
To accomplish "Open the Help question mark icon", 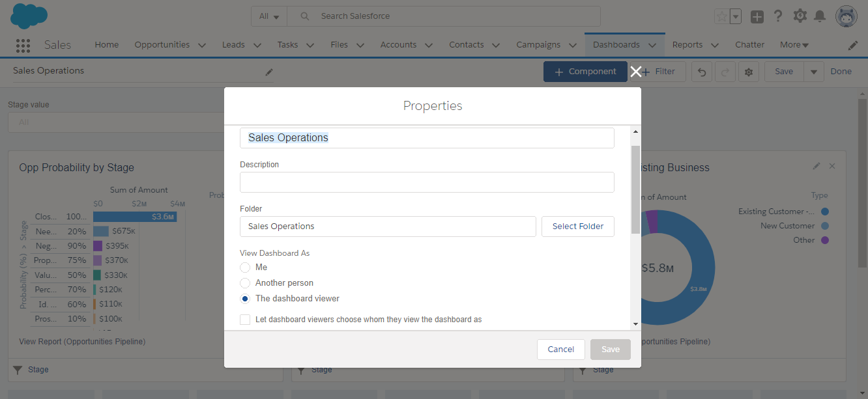I will (777, 16).
